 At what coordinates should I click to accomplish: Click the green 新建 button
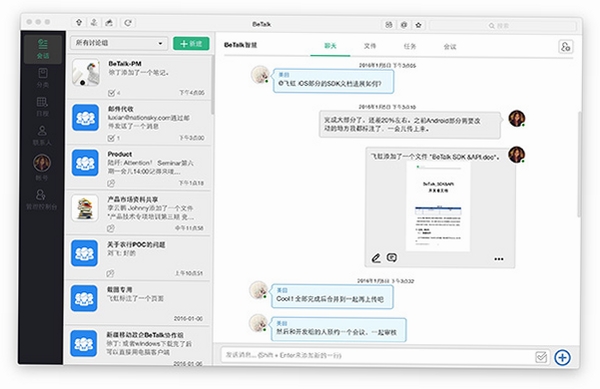(191, 44)
